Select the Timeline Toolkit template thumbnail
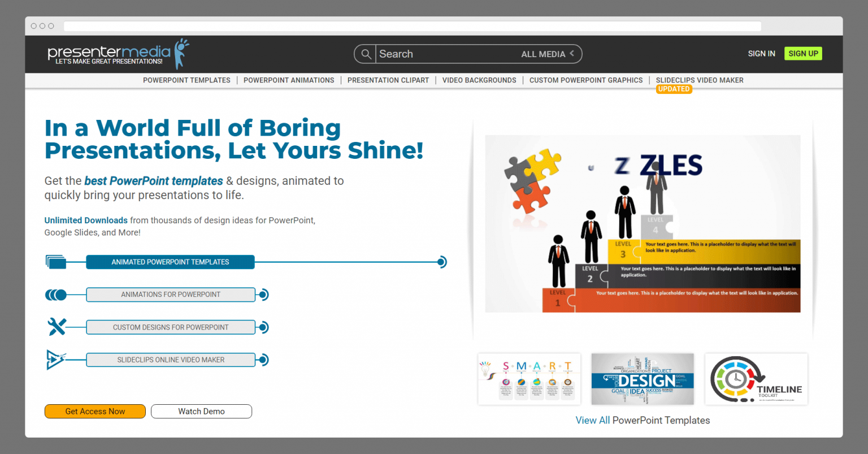The width and height of the screenshot is (868, 454). click(x=756, y=379)
